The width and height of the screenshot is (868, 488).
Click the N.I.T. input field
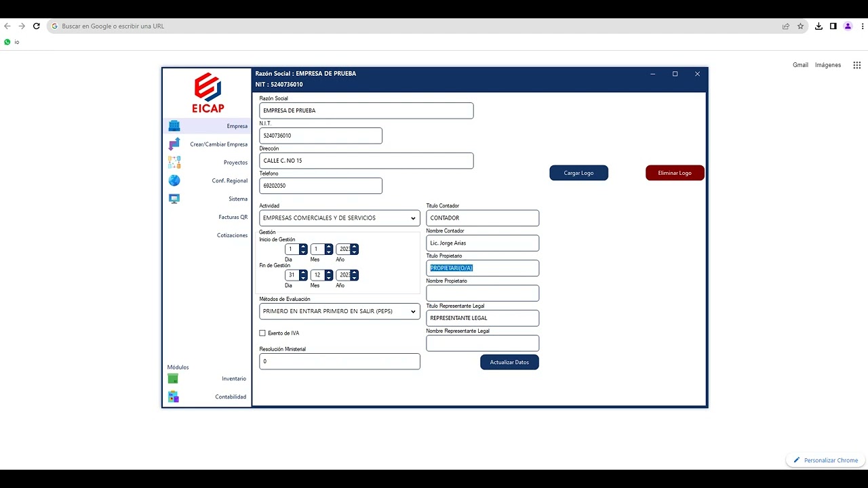[321, 136]
